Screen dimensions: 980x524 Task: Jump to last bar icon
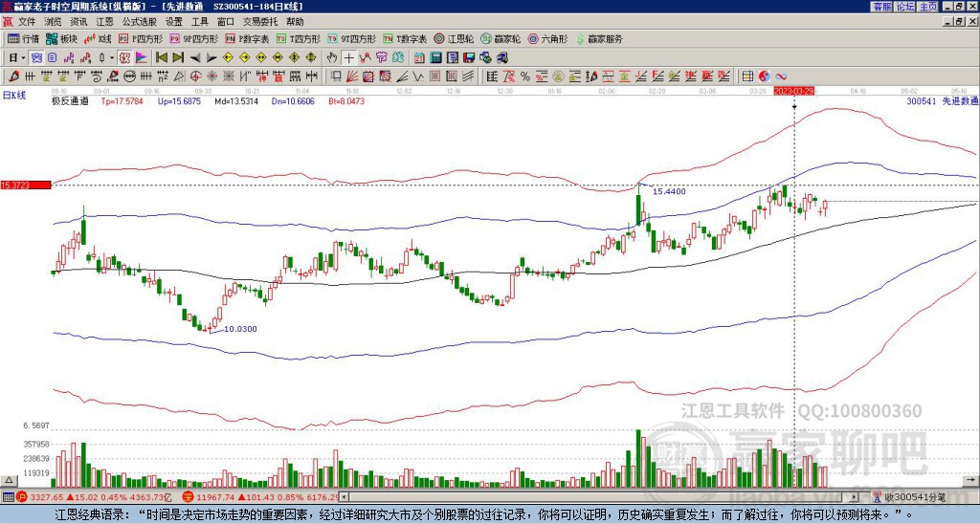[x=178, y=58]
